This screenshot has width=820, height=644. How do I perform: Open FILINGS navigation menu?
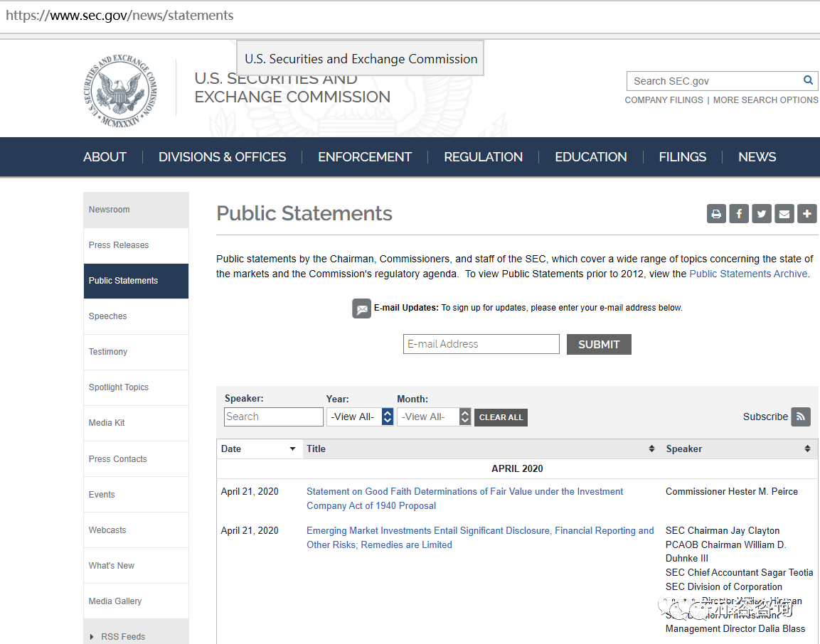[683, 157]
